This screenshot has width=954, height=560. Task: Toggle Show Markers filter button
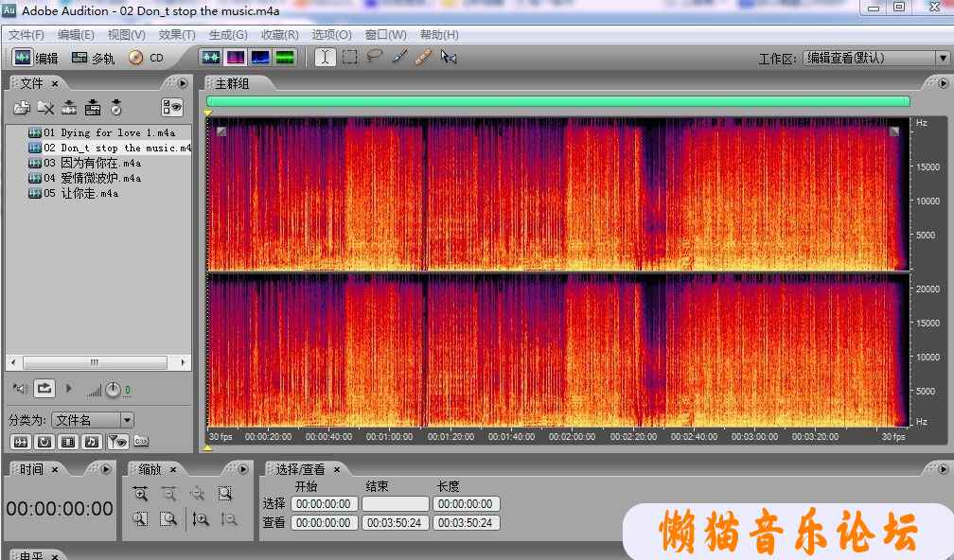(117, 442)
